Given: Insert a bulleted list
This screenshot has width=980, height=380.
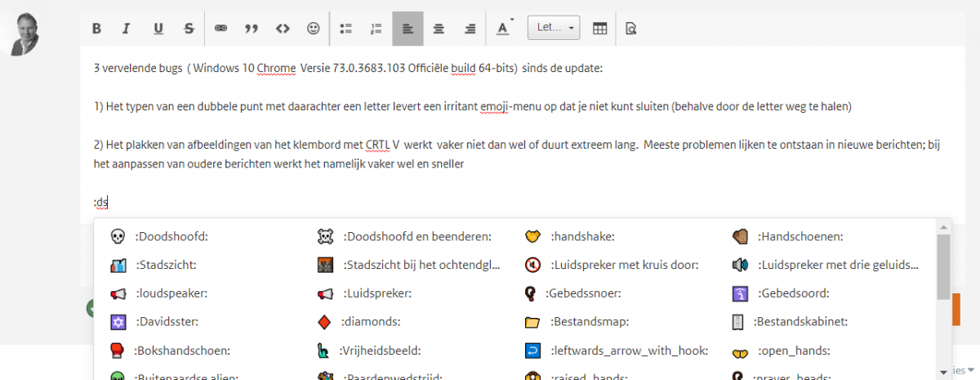Looking at the screenshot, I should tap(345, 28).
